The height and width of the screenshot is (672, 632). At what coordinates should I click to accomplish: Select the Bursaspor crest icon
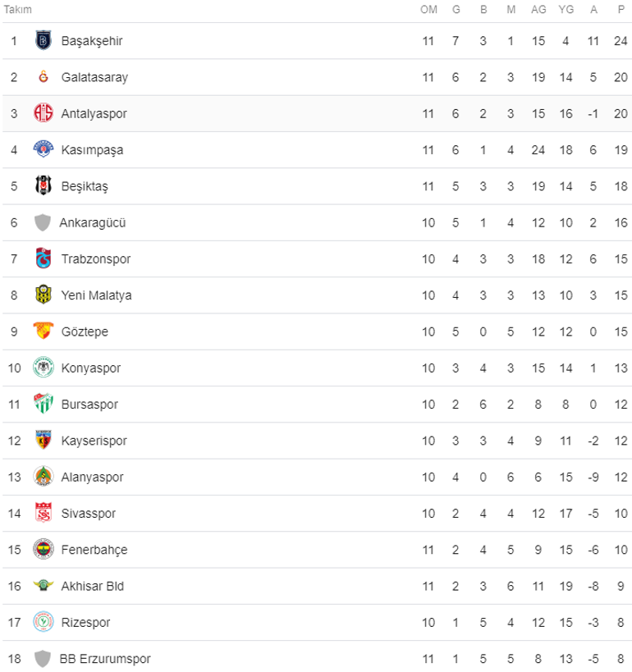click(x=43, y=404)
